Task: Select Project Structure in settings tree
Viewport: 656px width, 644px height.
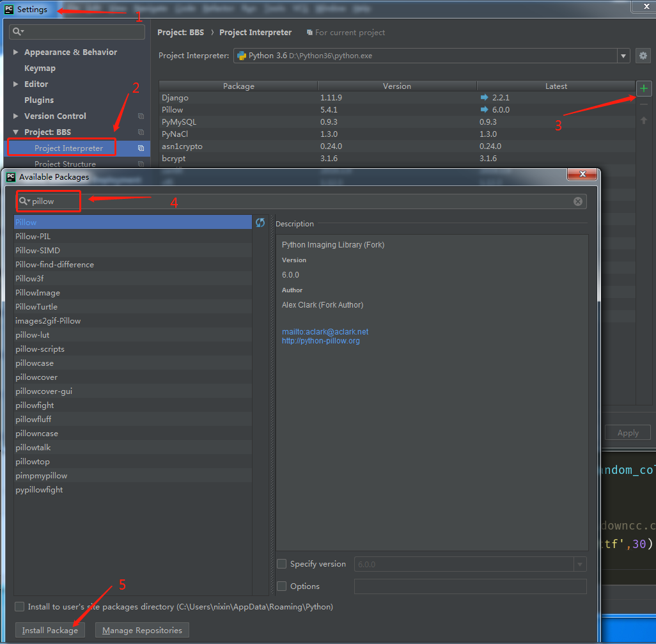Action: [x=65, y=164]
